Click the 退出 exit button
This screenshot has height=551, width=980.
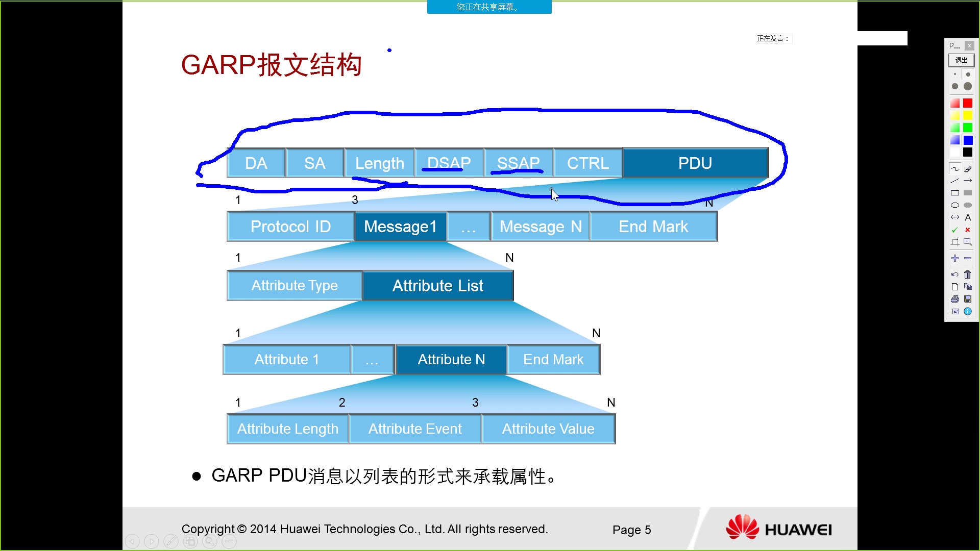961,60
